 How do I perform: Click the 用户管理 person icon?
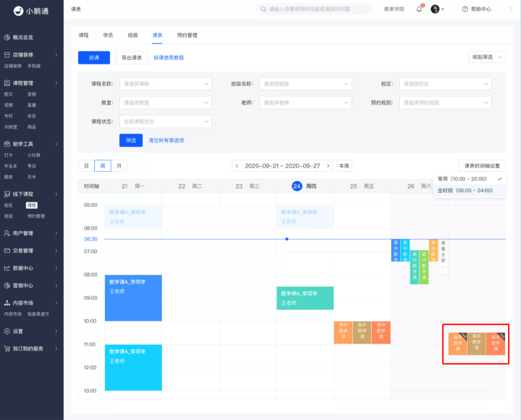point(6,233)
